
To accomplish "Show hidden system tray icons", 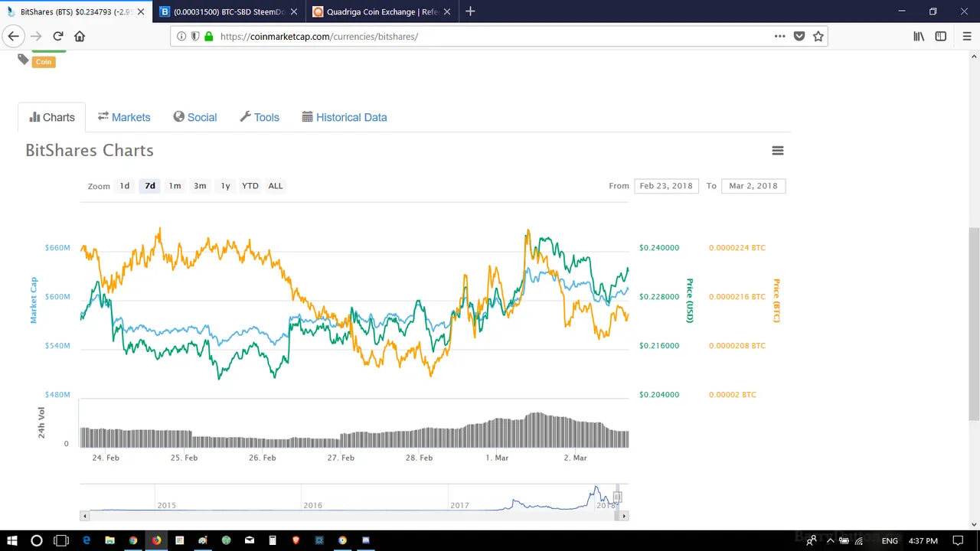I will 830,540.
